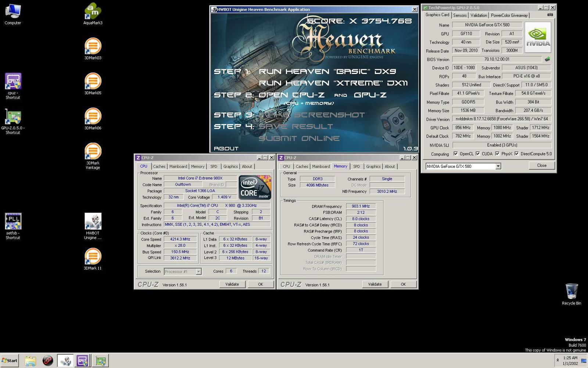The height and width of the screenshot is (368, 588).
Task: Click Take Screenshot in Heaven app
Action: tap(312, 115)
